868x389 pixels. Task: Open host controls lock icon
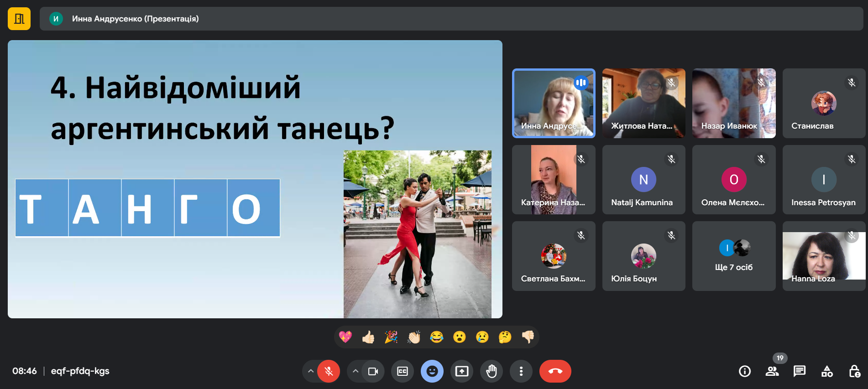(x=854, y=371)
